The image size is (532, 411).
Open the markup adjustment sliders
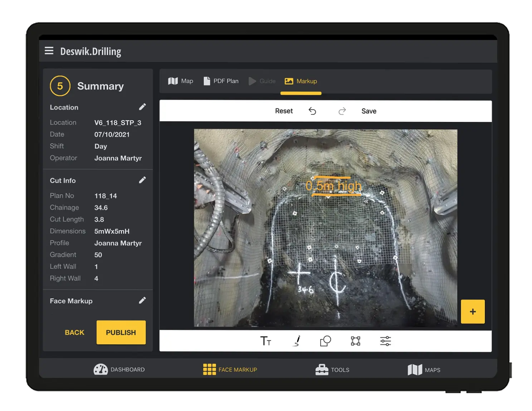tap(386, 341)
